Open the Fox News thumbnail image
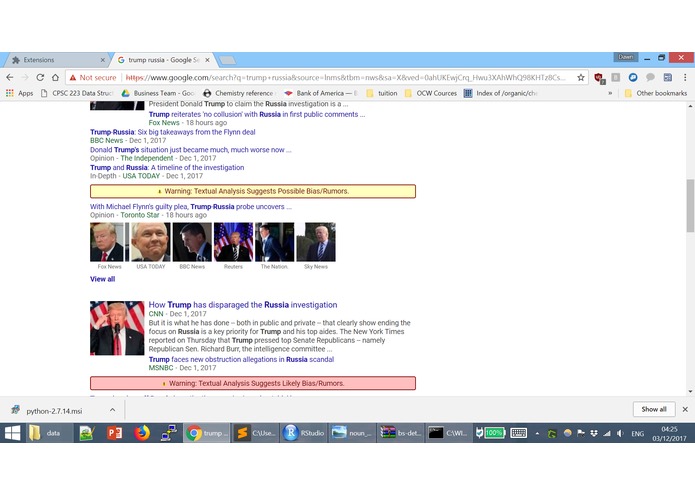The height and width of the screenshot is (494, 695). [x=109, y=242]
